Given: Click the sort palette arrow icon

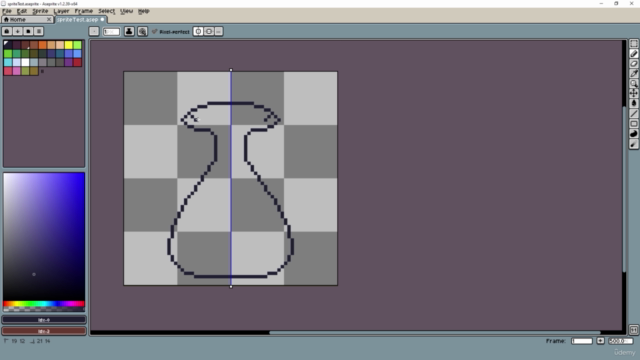Looking at the screenshot, I should pyautogui.click(x=18, y=31).
